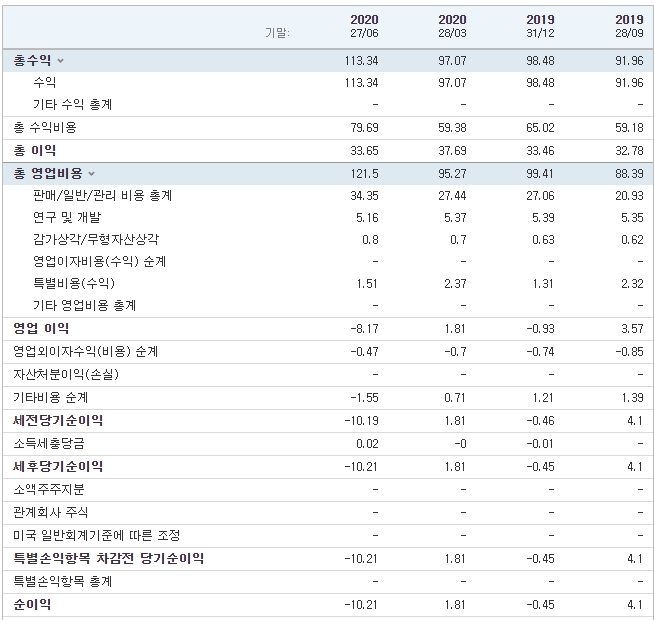Select the 수익 sub-row label
The height and width of the screenshot is (620, 654).
click(45, 82)
